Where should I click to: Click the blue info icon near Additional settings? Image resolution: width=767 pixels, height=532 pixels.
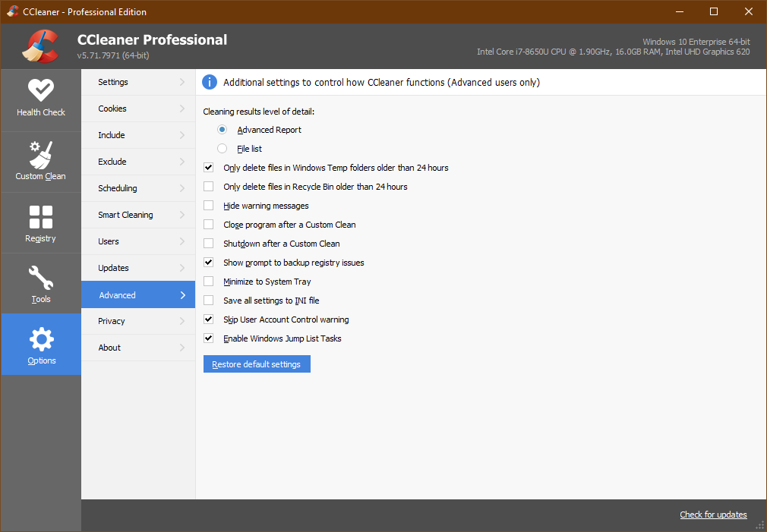(x=210, y=82)
